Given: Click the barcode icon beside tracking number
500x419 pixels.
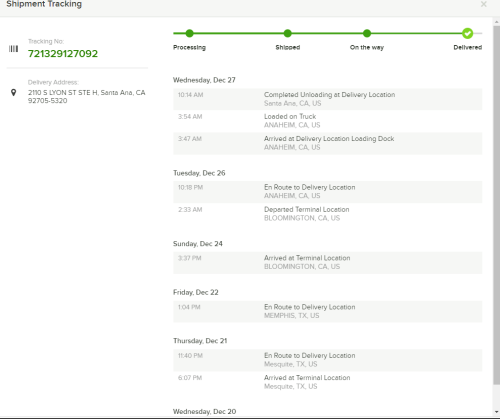Looking at the screenshot, I should [x=13, y=49].
